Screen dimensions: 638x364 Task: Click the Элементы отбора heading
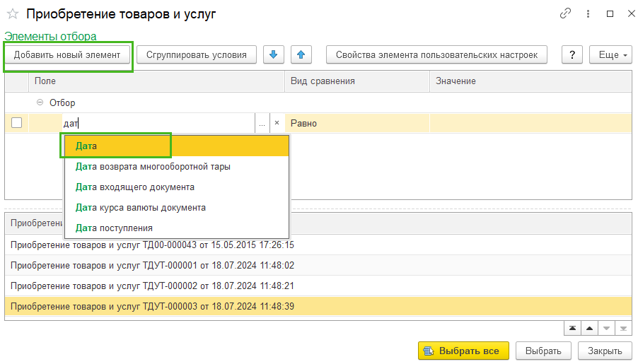pos(50,36)
